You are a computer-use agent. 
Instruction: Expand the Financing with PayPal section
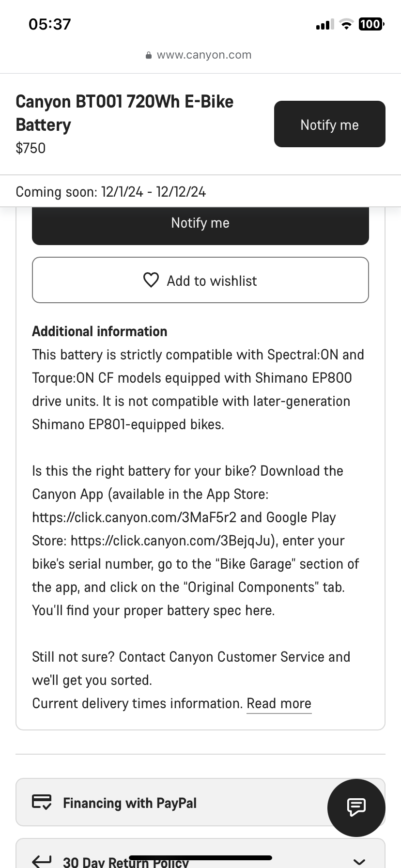[200, 802]
